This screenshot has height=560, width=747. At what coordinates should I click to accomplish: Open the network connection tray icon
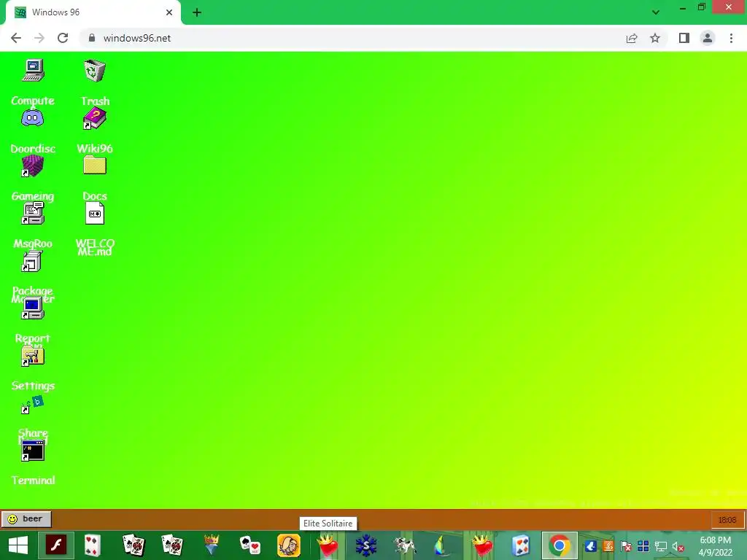click(x=661, y=546)
